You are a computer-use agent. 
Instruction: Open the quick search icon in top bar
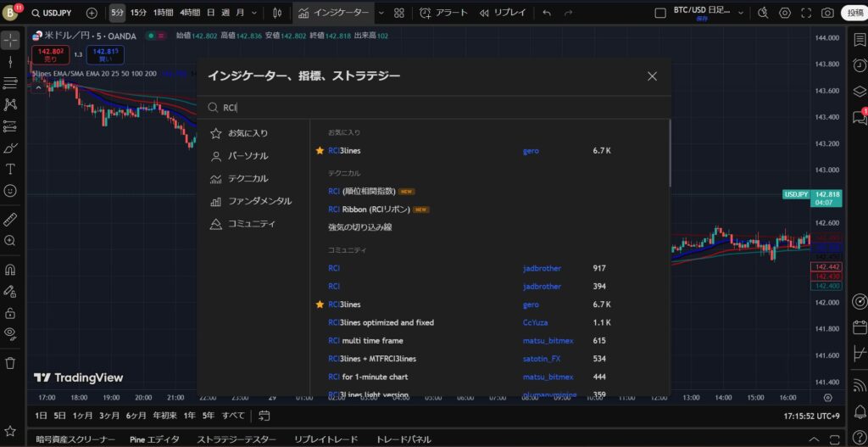[x=763, y=13]
